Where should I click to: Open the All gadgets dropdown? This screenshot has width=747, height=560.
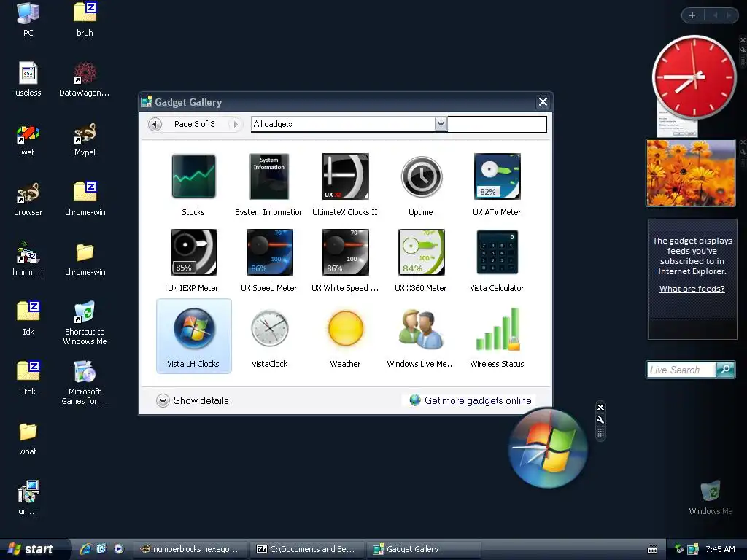tap(441, 124)
